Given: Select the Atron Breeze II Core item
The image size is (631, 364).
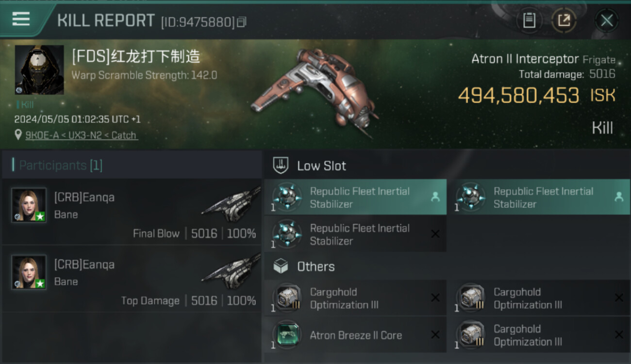Looking at the screenshot, I should 355,335.
